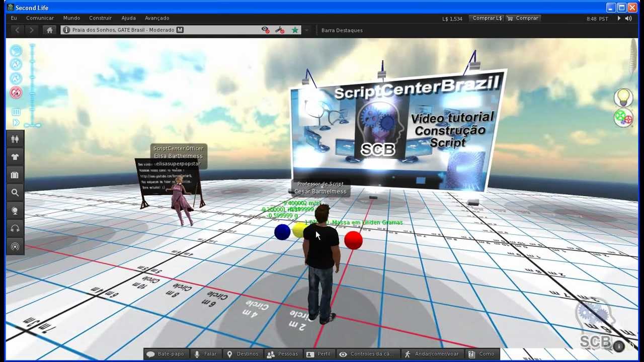Image resolution: width=644 pixels, height=362 pixels.
Task: Go back with the navigation arrow
Action: point(17,30)
